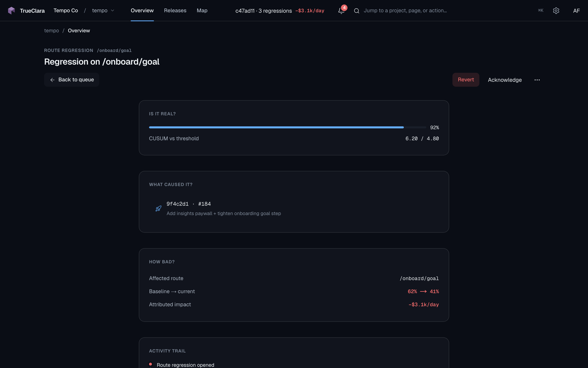The image size is (588, 368).
Task: Click the 62% → 41% baseline value
Action: pos(423,292)
